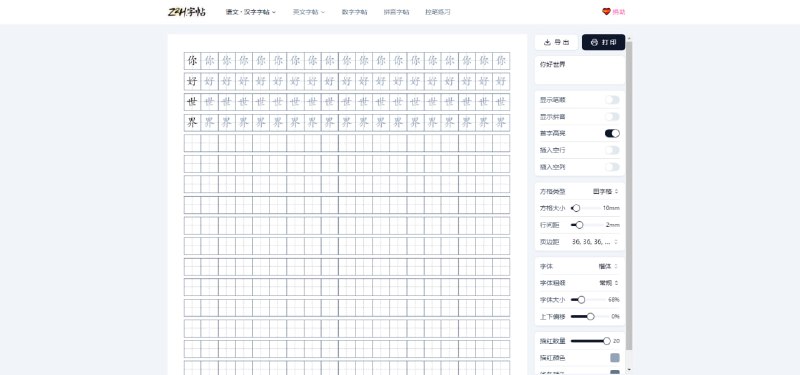Click the heart icon next to 捐助
This screenshot has height=375, width=800.
[x=606, y=12]
